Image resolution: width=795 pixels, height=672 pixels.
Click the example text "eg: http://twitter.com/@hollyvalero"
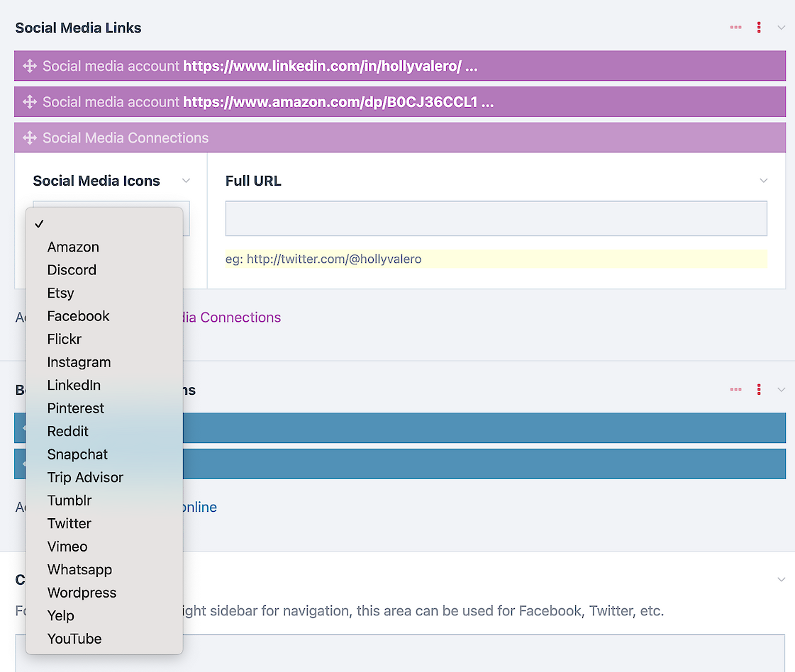click(323, 259)
